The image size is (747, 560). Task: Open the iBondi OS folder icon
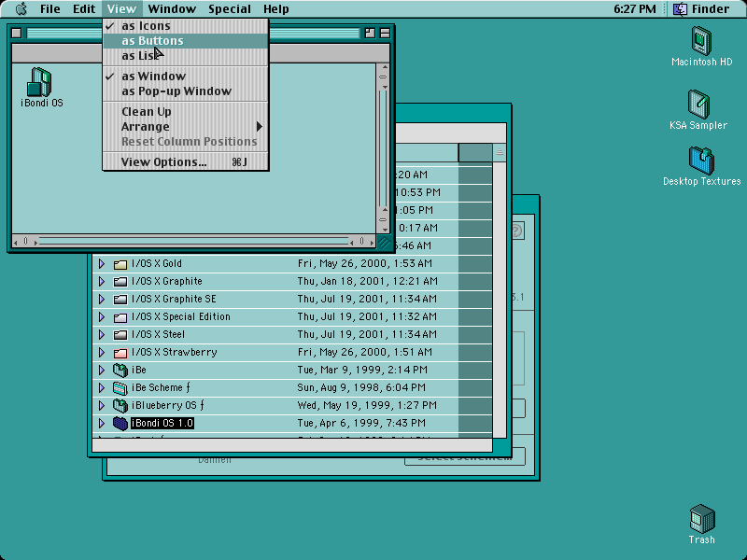(x=39, y=82)
